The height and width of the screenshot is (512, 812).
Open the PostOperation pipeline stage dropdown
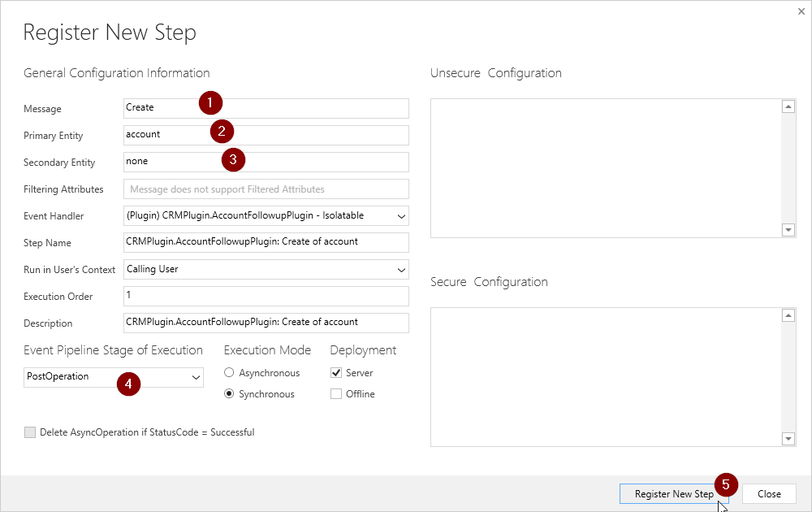pyautogui.click(x=114, y=377)
